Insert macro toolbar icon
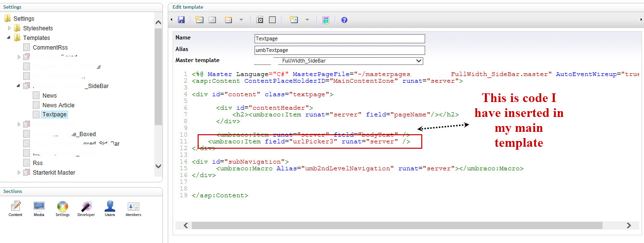 tap(228, 20)
